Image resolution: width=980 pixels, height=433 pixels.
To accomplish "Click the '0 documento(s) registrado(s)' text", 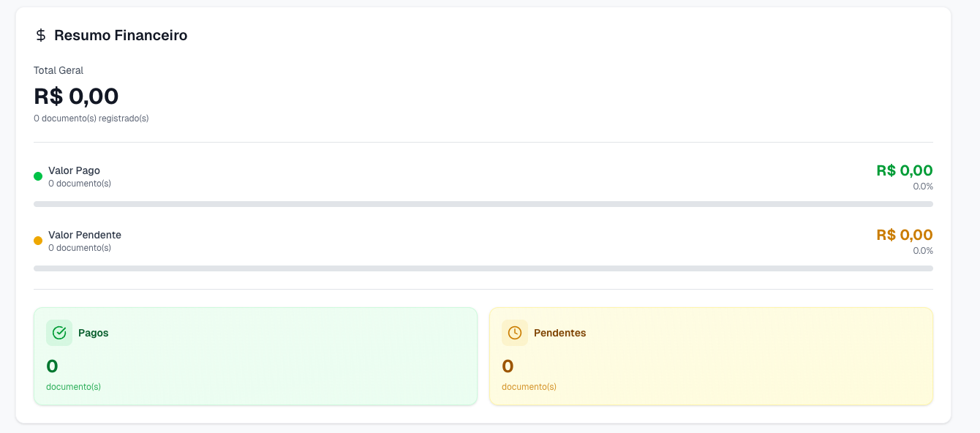I will pyautogui.click(x=91, y=118).
